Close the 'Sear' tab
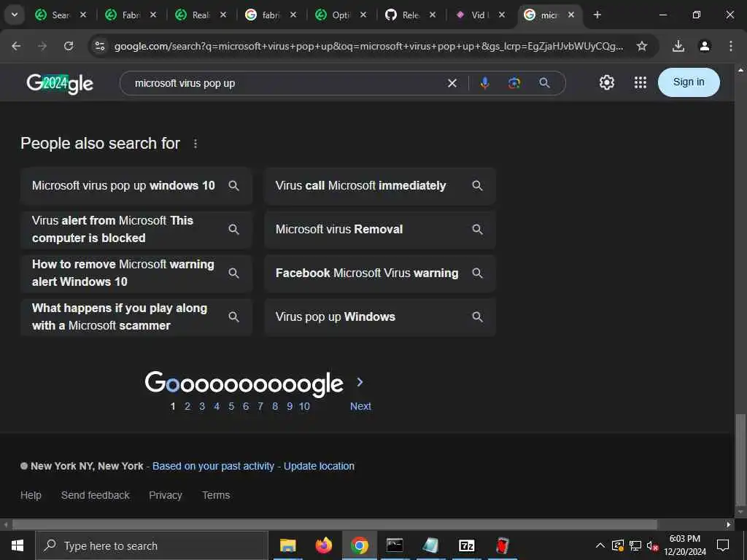 coord(83,15)
